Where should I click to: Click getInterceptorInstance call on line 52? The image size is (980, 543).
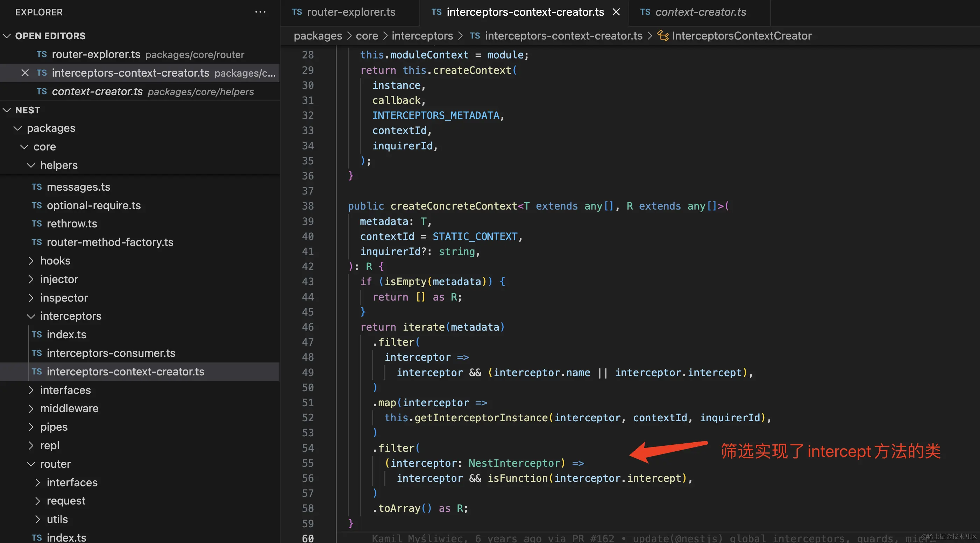(481, 417)
